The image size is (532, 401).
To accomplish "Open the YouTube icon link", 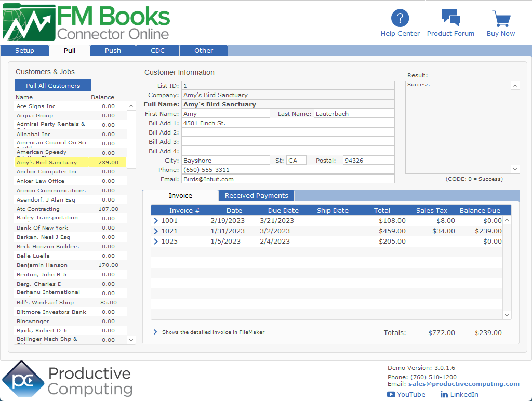I will click(x=391, y=394).
